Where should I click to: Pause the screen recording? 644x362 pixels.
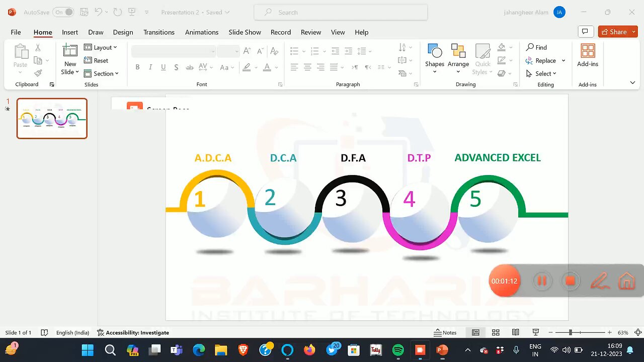[542, 281]
